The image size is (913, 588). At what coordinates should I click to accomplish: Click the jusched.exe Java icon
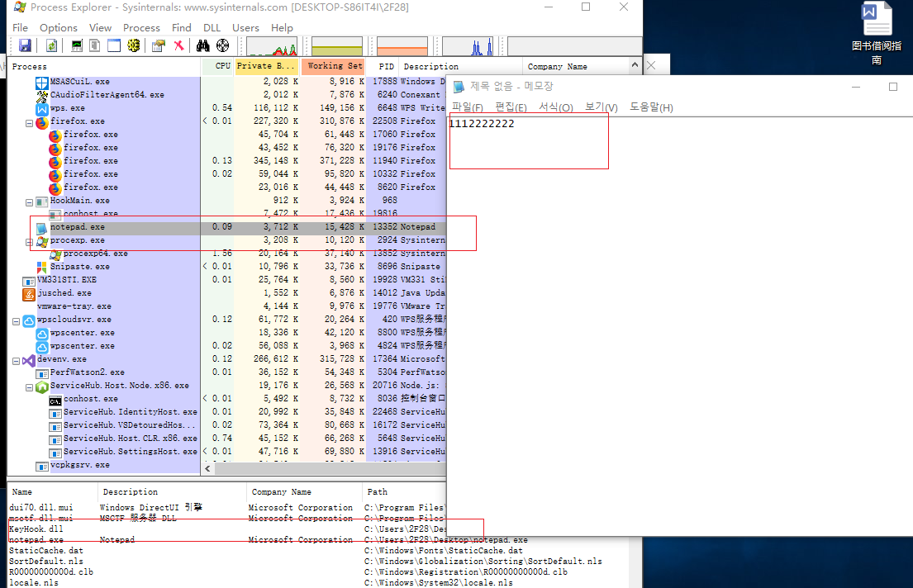[x=29, y=294]
